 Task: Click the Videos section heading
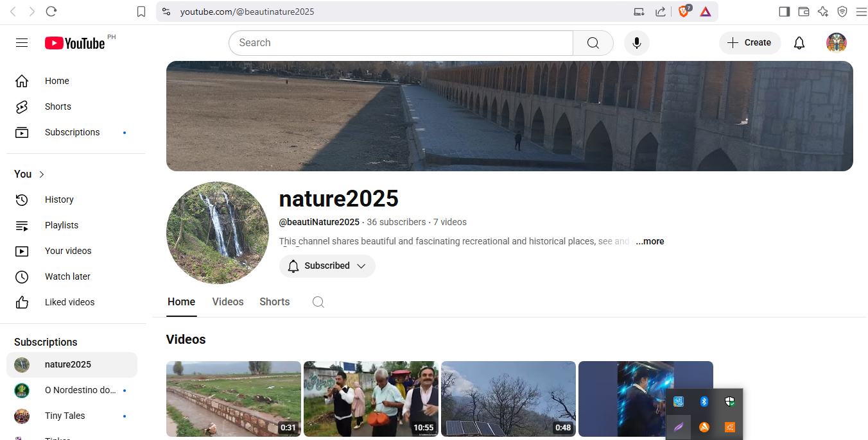pyautogui.click(x=186, y=340)
